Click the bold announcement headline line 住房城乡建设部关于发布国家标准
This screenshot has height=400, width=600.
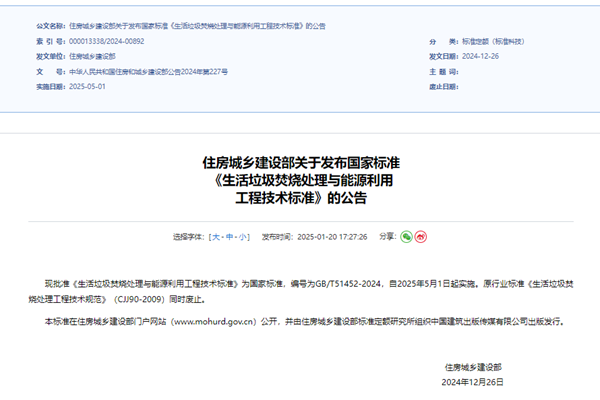300,162
